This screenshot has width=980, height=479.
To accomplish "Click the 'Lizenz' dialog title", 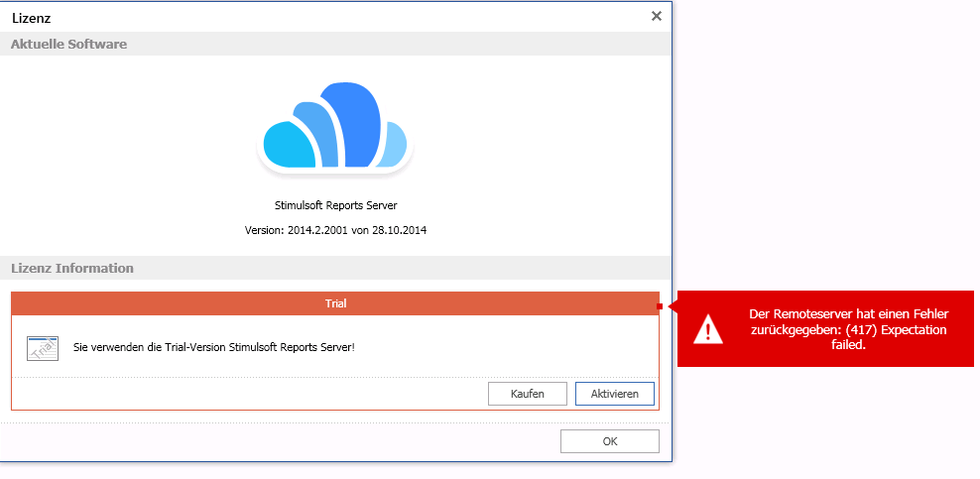I will tap(32, 18).
